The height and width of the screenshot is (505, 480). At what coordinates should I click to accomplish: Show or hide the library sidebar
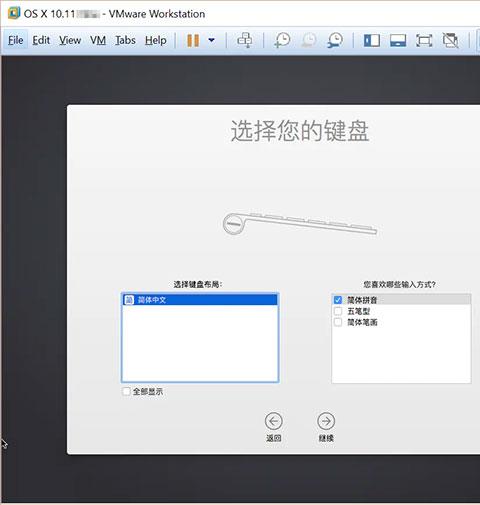click(372, 41)
